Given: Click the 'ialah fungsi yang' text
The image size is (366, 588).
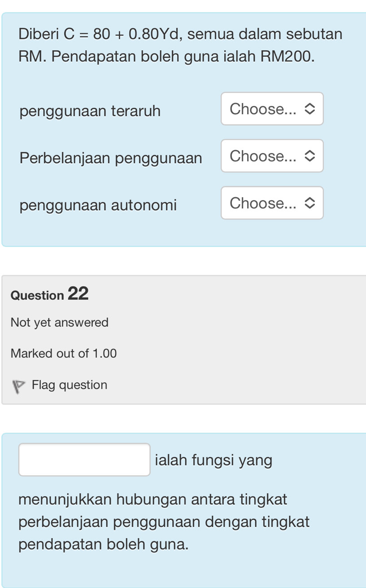Looking at the screenshot, I should [x=213, y=460].
